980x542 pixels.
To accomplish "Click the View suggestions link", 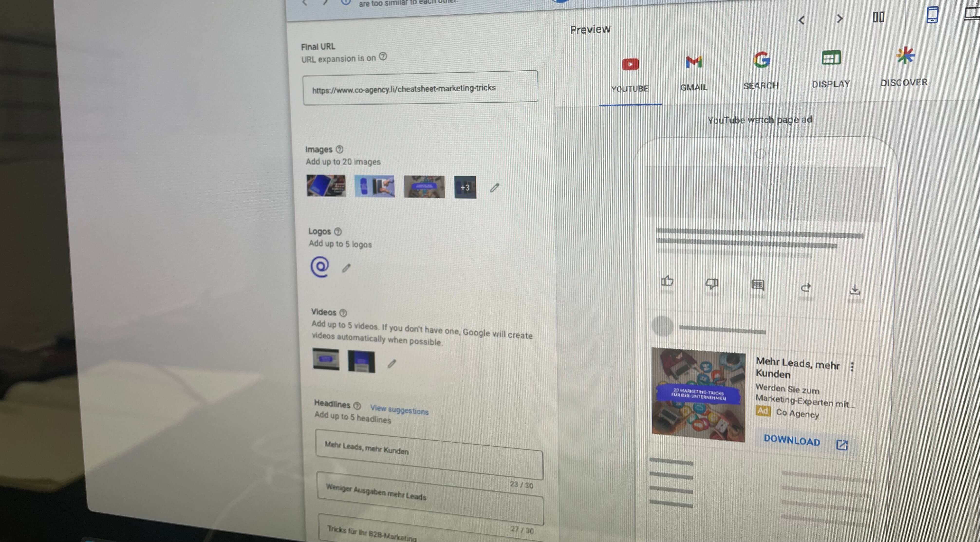I will [x=400, y=410].
